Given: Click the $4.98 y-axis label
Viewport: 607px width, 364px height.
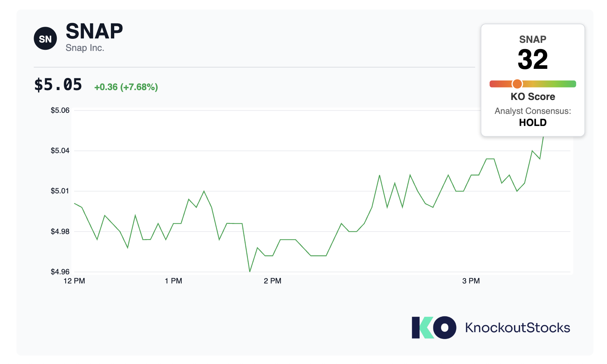Looking at the screenshot, I should 60,231.
